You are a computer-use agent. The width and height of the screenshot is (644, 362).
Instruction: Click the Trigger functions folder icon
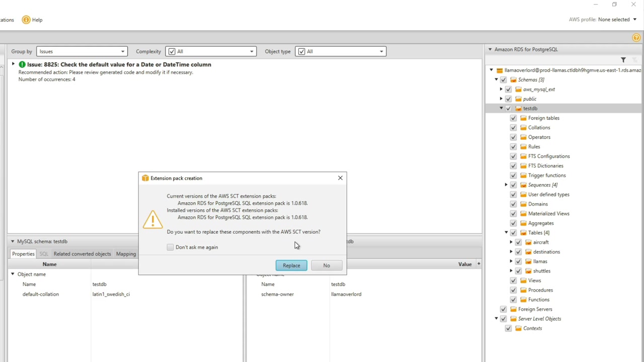(523, 175)
